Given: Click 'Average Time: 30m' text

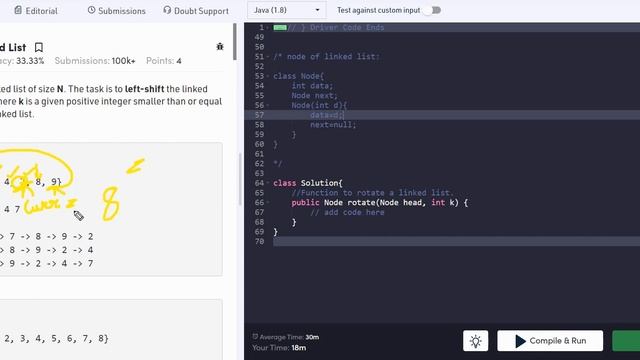Looking at the screenshot, I should click(x=289, y=337).
